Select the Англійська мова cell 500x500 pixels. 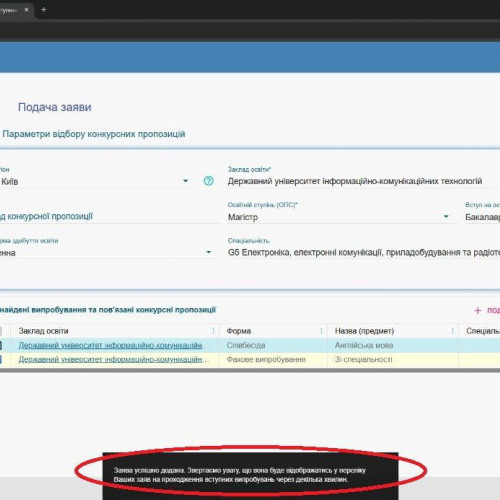[x=393, y=345]
